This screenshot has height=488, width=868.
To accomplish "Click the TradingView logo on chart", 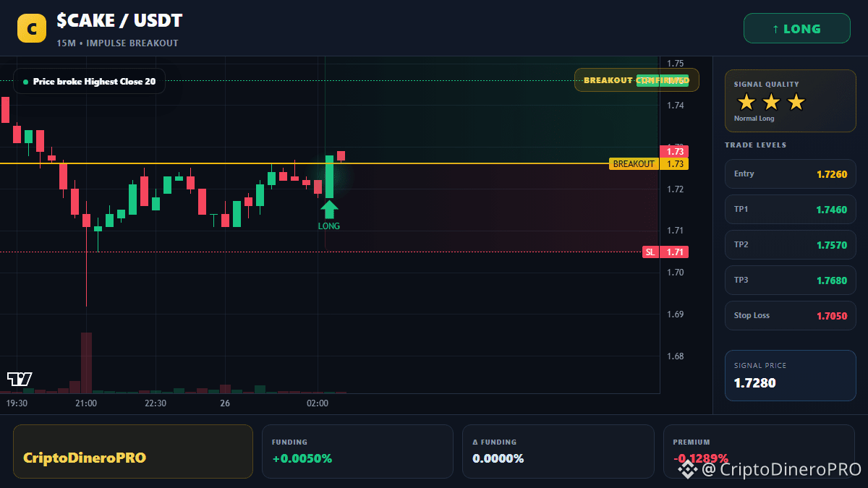I will click(x=20, y=379).
